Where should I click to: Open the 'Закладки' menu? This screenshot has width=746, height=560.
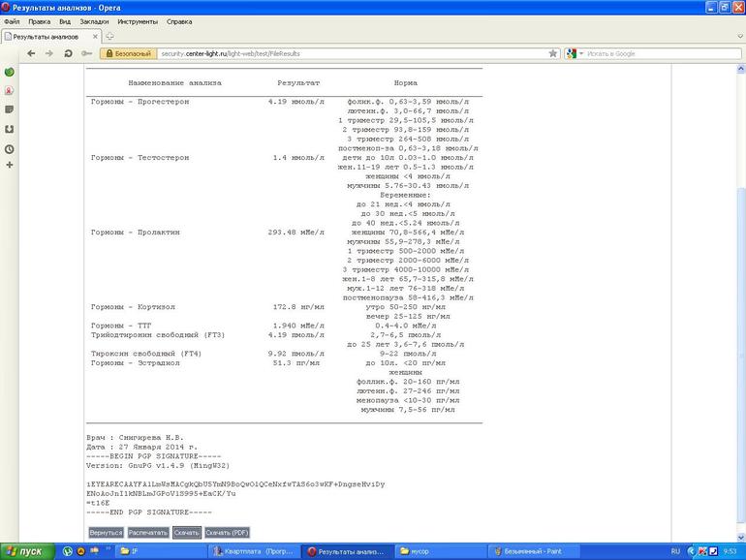click(x=94, y=21)
